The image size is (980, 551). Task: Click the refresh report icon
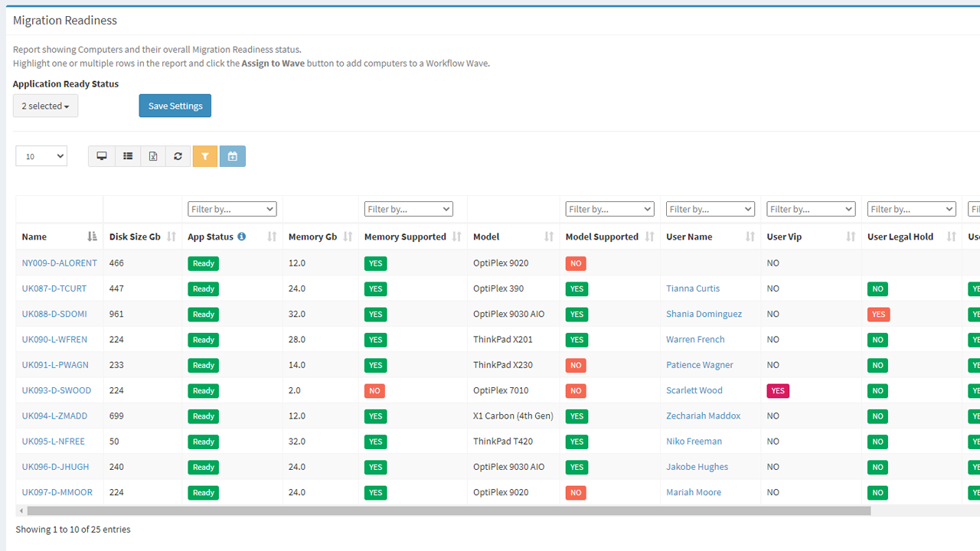point(178,156)
